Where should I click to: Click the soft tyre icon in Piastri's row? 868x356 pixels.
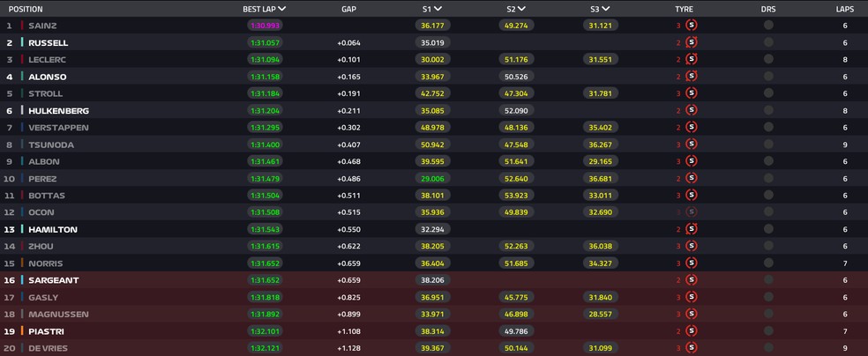[692, 330]
